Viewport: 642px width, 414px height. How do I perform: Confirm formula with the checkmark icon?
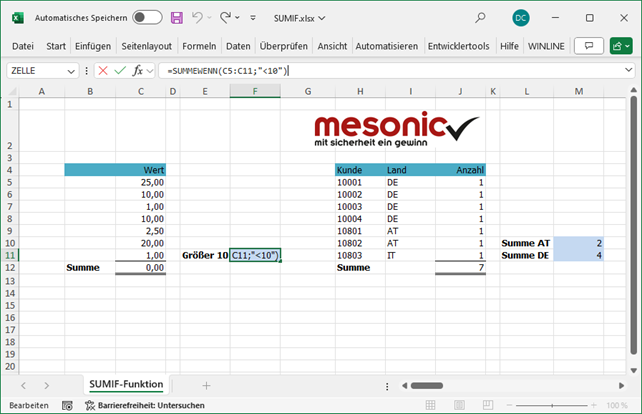click(x=120, y=71)
